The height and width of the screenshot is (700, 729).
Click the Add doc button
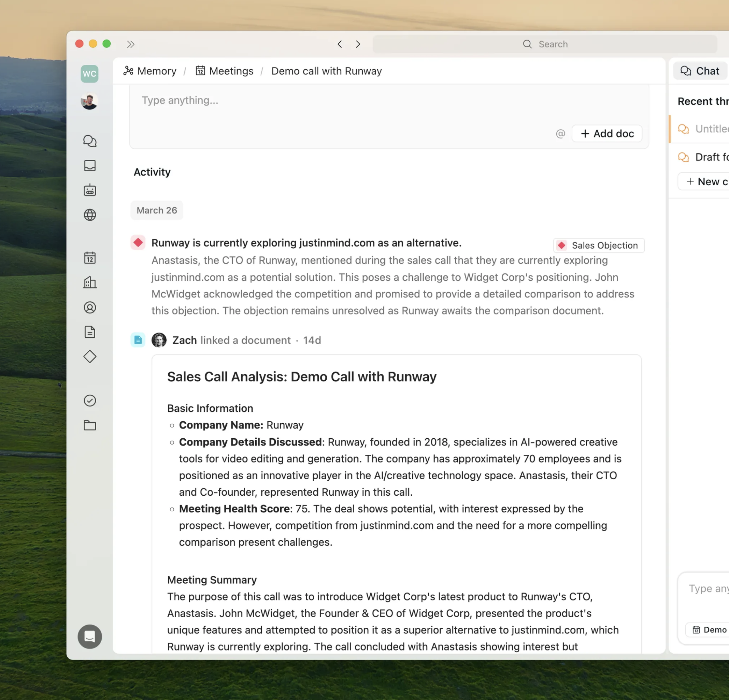(x=606, y=133)
